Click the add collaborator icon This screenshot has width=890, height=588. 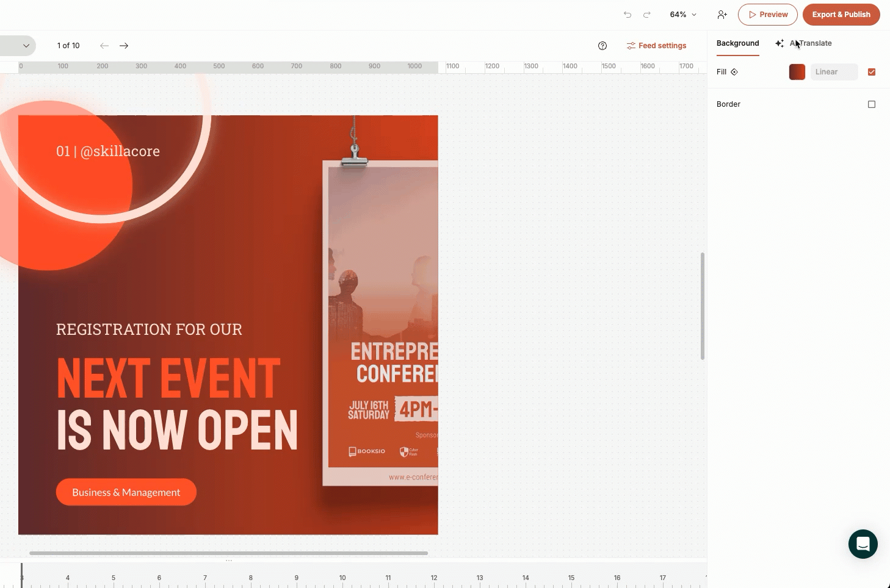[x=722, y=15]
